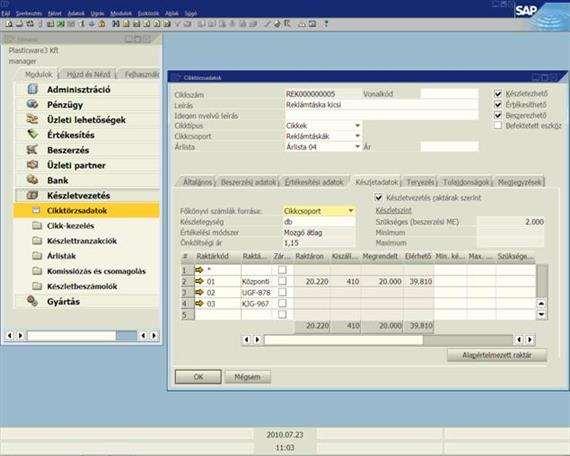This screenshot has height=456, width=570.
Task: Click the Print toolbar icon
Action: [x=20, y=24]
